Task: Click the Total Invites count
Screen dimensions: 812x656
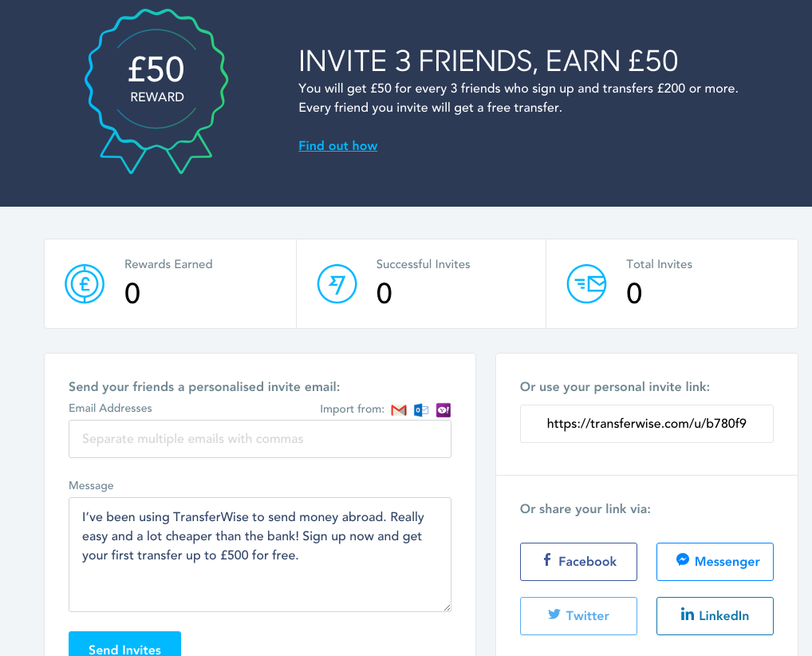Action: tap(634, 293)
